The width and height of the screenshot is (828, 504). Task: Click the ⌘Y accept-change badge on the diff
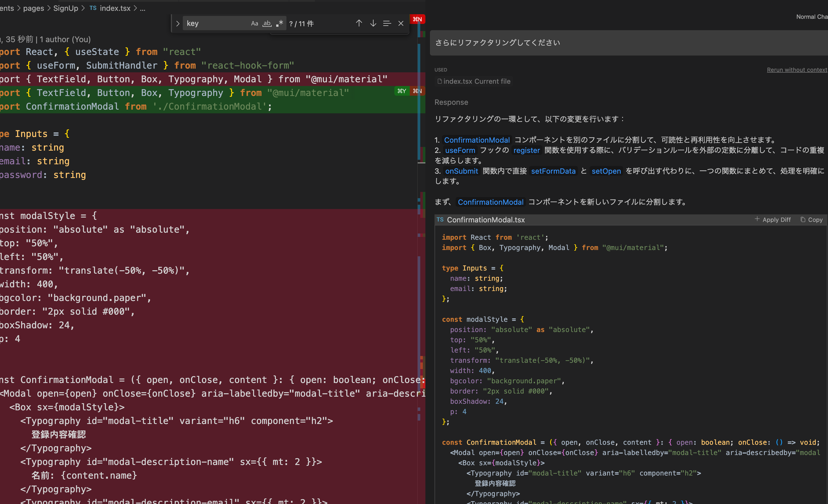(x=402, y=91)
